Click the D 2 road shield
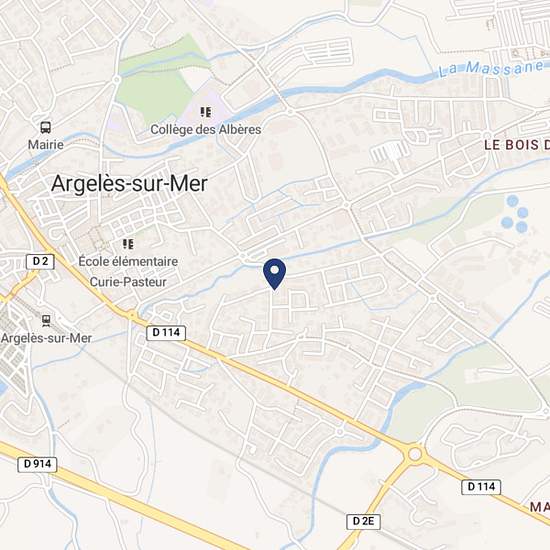 pos(40,262)
